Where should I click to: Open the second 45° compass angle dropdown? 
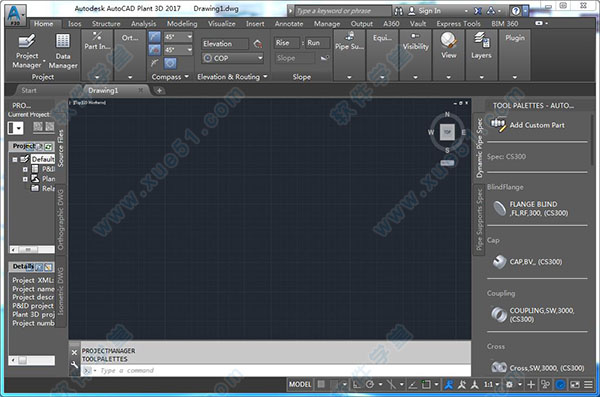click(x=189, y=50)
